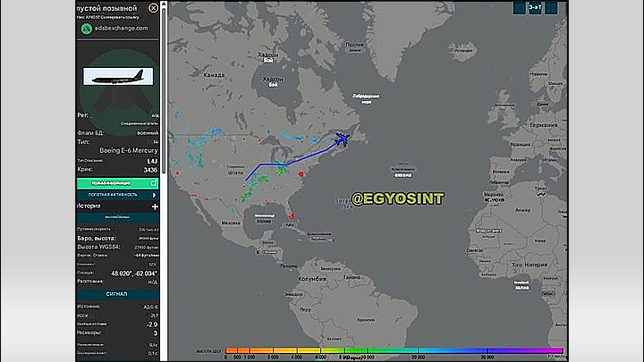Click the red marker over Florida
The width and height of the screenshot is (644, 362).
(x=292, y=213)
